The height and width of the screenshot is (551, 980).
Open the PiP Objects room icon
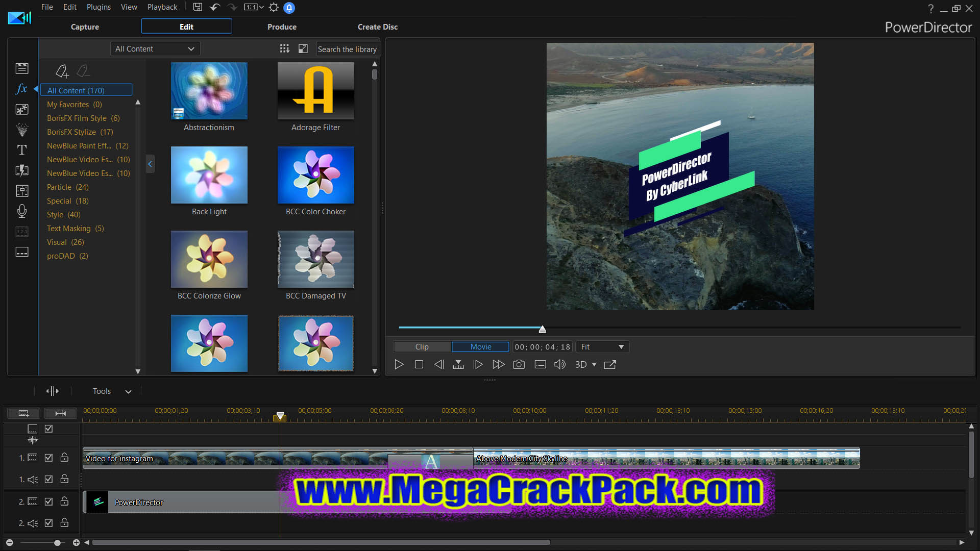(22, 109)
